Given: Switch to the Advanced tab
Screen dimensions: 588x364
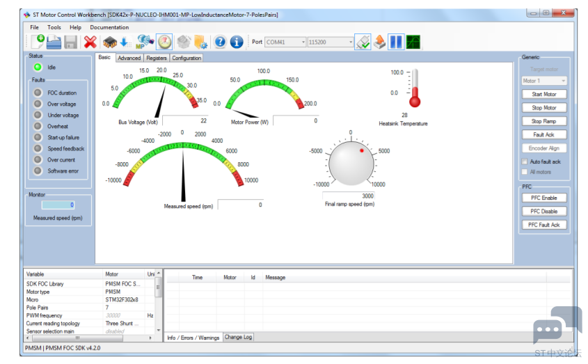Looking at the screenshot, I should click(x=129, y=58).
